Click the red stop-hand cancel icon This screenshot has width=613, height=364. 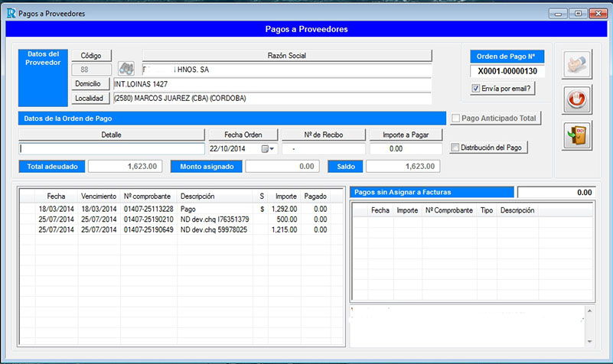click(578, 99)
